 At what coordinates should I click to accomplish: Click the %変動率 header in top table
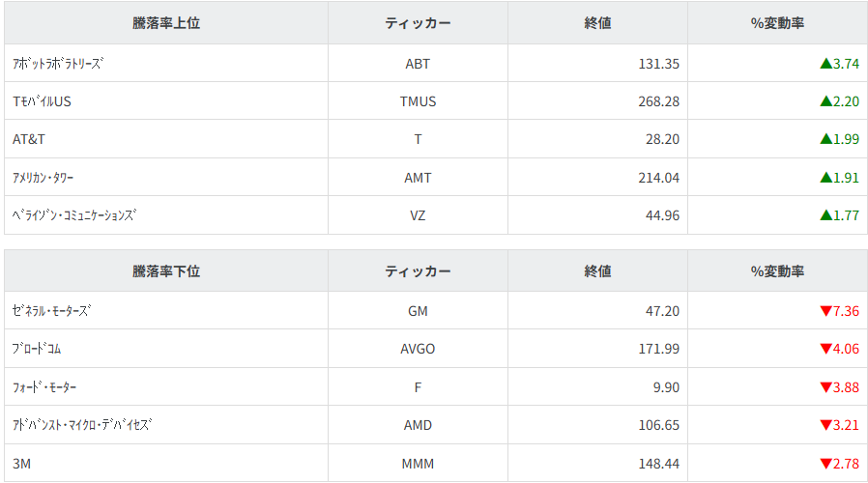777,23
